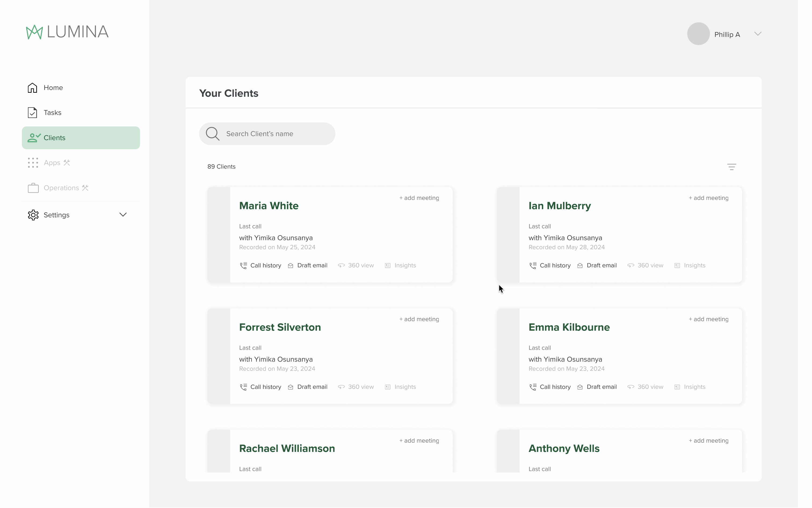Viewport: 812px width, 508px height.
Task: Open the client list filter icon
Action: (x=731, y=167)
